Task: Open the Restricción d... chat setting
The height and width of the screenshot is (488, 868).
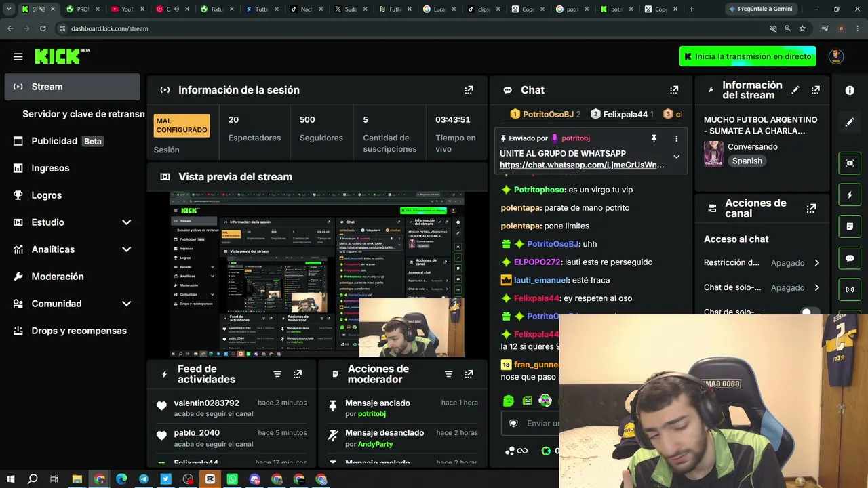Action: pos(762,263)
